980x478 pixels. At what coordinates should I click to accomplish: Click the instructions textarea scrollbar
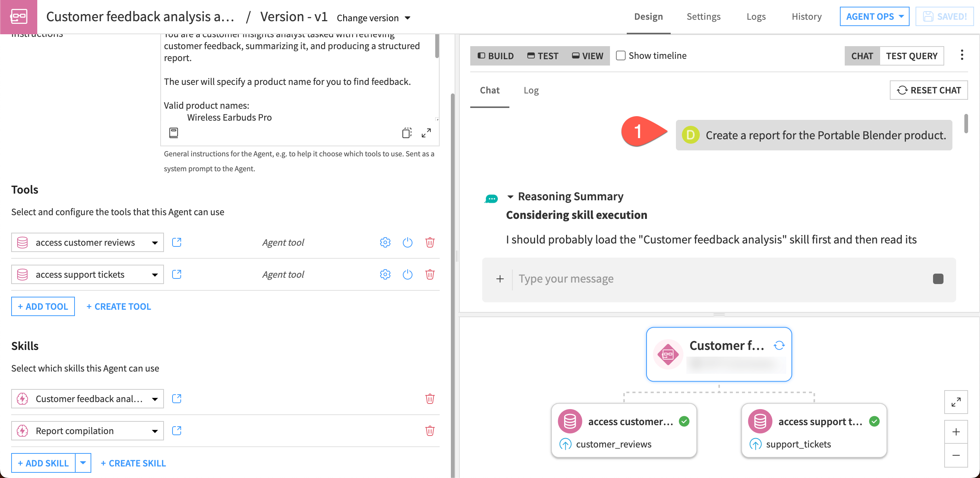pyautogui.click(x=437, y=45)
